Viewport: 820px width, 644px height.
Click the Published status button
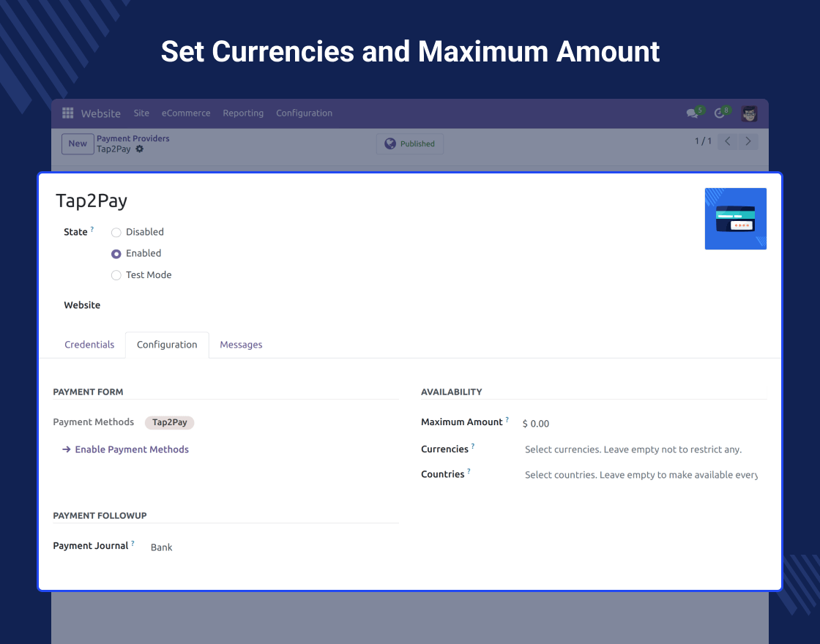pyautogui.click(x=410, y=143)
